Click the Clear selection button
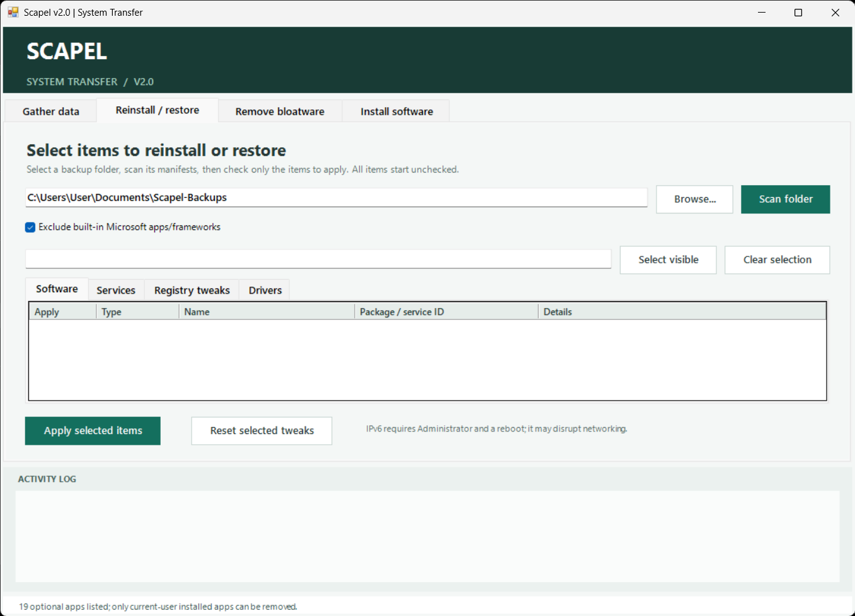 tap(777, 260)
